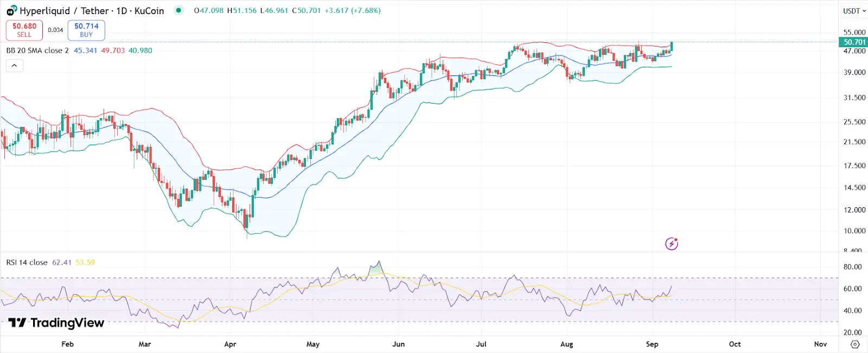Select the BB 20 SMA close 2 indicator label
This screenshot has width=868, height=353.
[37, 50]
